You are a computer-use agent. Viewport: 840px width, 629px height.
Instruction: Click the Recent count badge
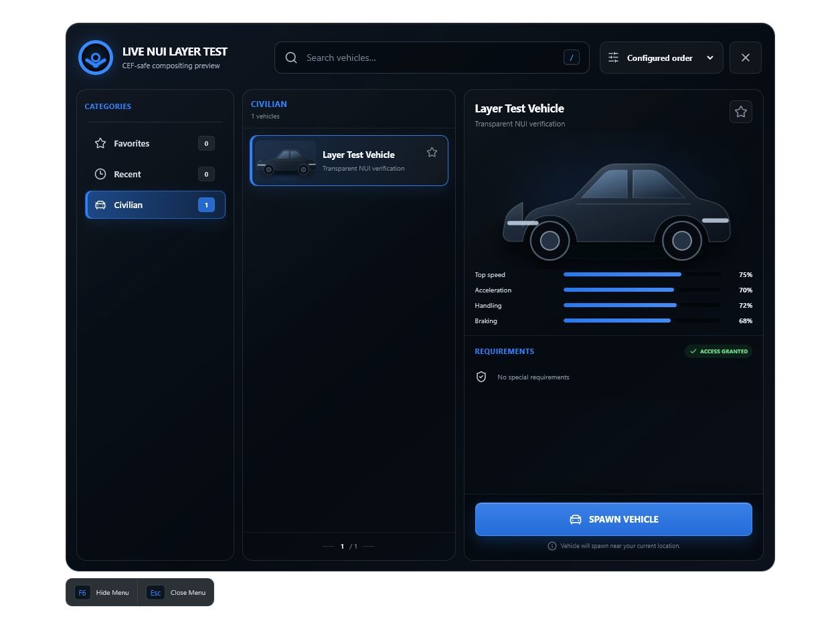[206, 174]
